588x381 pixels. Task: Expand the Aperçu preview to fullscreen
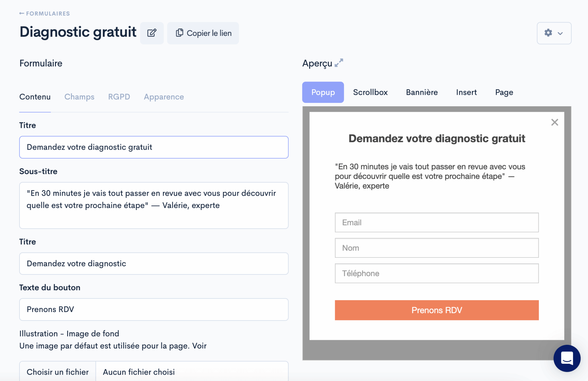[x=339, y=63]
